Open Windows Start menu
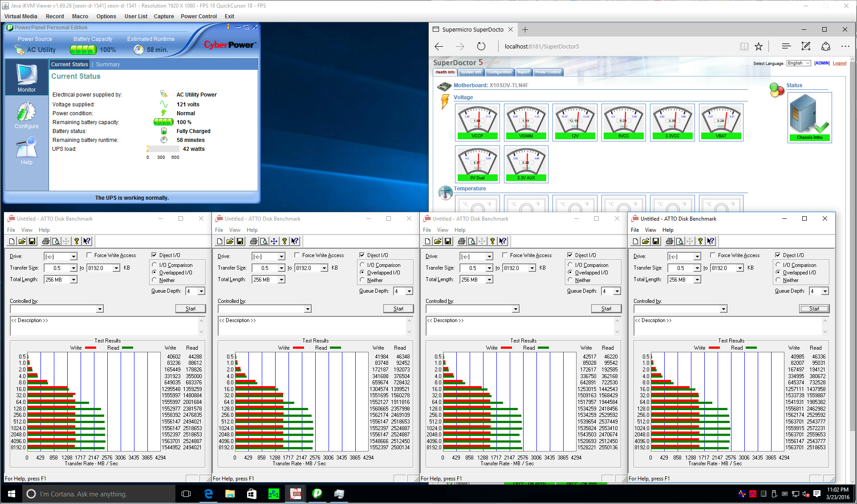 click(x=12, y=494)
